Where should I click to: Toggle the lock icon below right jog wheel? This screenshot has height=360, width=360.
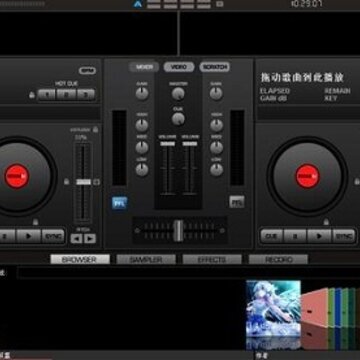pyautogui.click(x=326, y=222)
